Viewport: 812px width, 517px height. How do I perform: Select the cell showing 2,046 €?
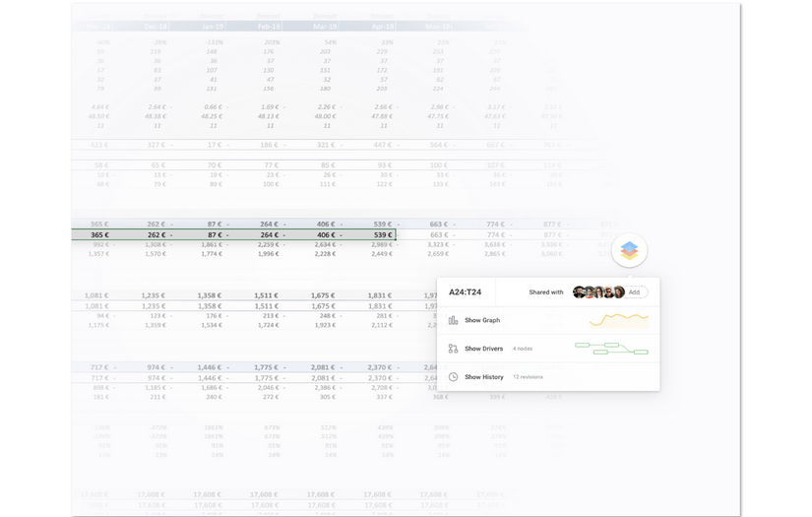268,387
